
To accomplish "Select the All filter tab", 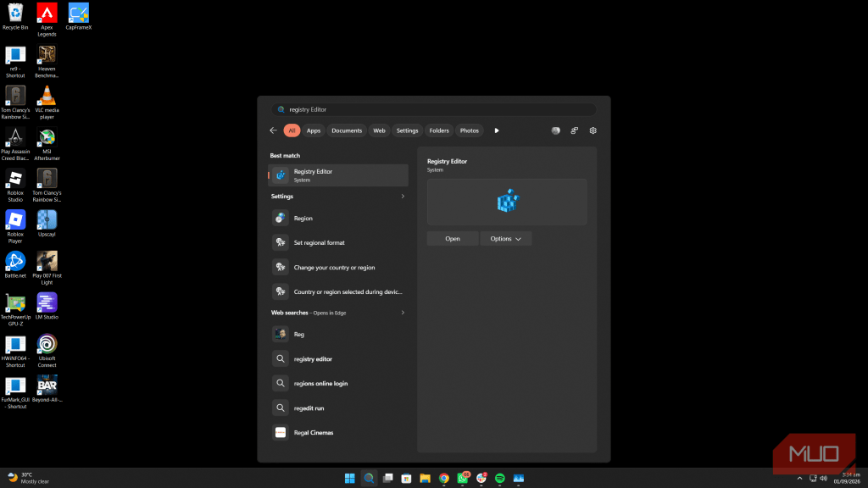I will [292, 130].
